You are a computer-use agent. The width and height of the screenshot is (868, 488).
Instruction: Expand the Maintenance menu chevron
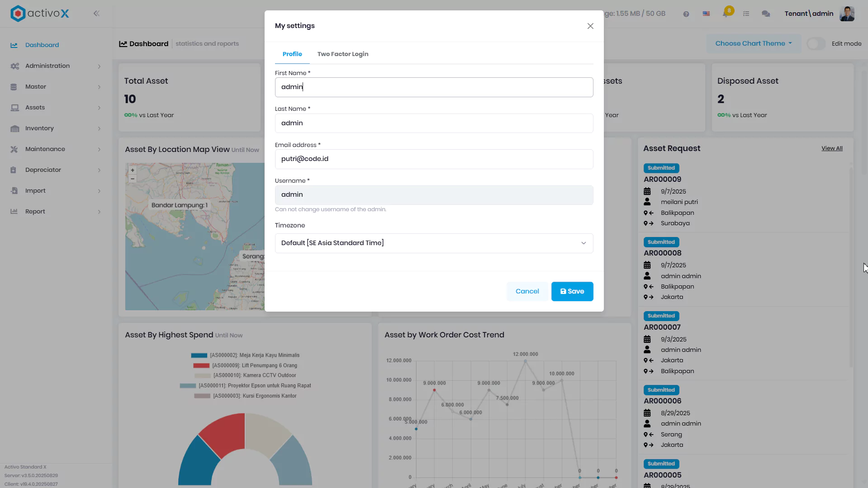coord(99,150)
